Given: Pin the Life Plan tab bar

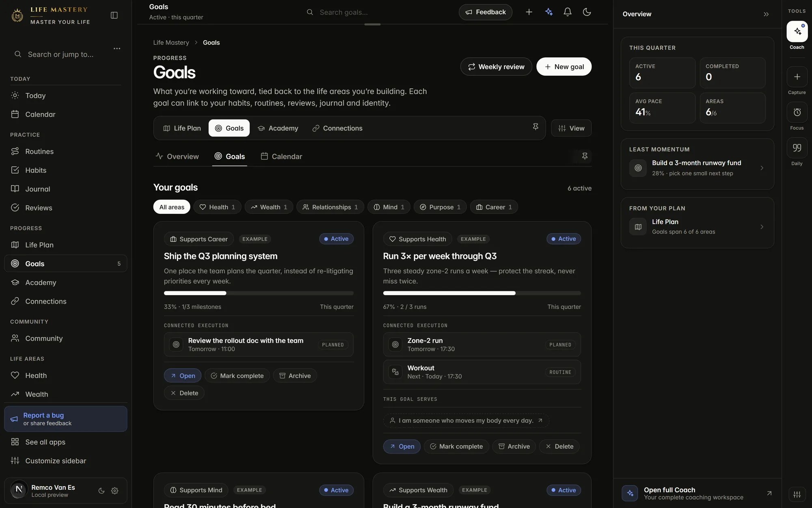Looking at the screenshot, I should click(x=536, y=127).
